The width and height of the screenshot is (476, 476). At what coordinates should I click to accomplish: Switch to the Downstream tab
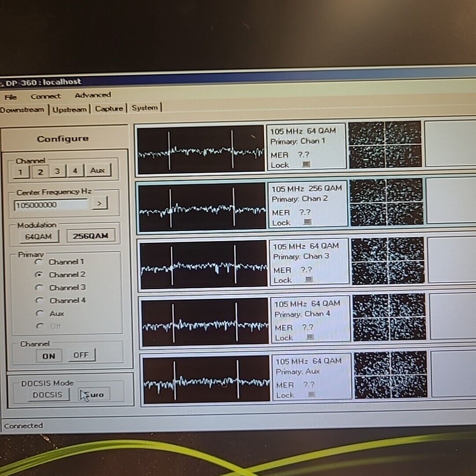click(x=22, y=110)
